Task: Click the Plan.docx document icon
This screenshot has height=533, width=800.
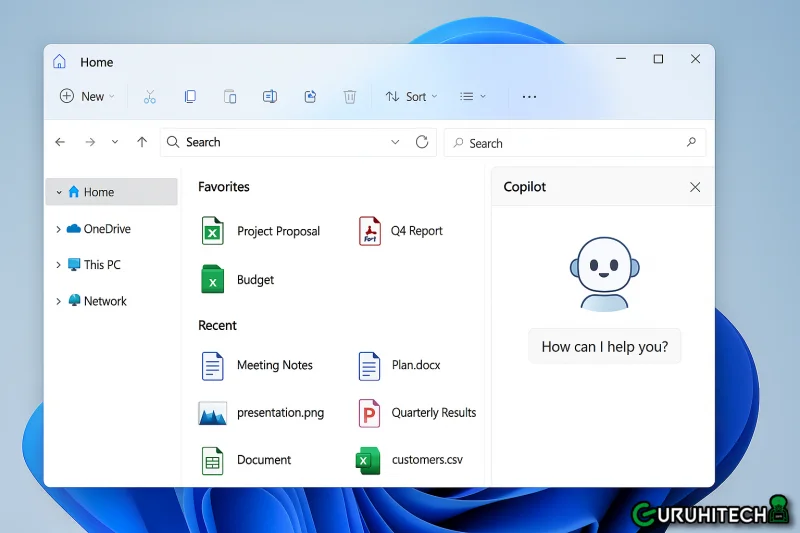Action: click(369, 366)
